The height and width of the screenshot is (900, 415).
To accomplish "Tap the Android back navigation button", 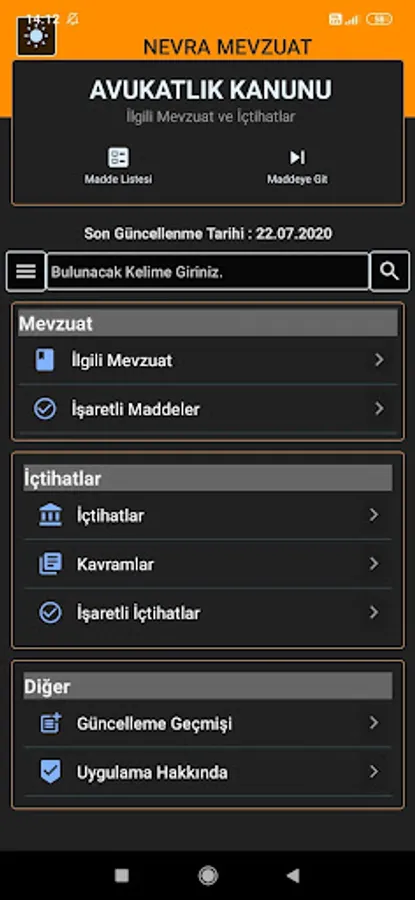I will point(293,875).
